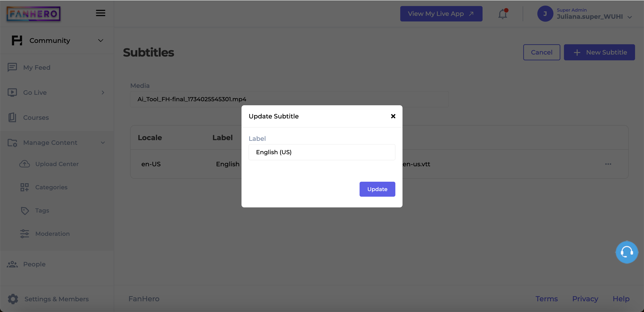Click the My Feed icon
This screenshot has width=644, height=312.
point(12,67)
